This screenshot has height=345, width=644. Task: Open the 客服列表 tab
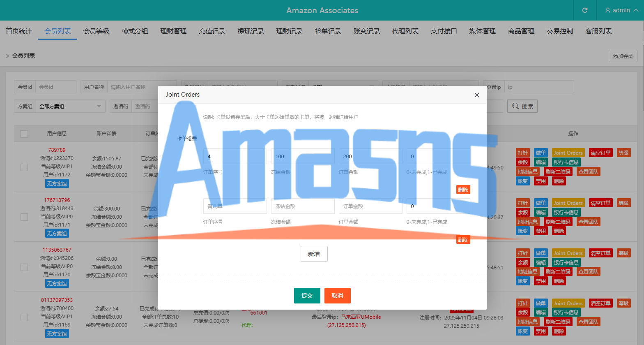[x=598, y=31]
